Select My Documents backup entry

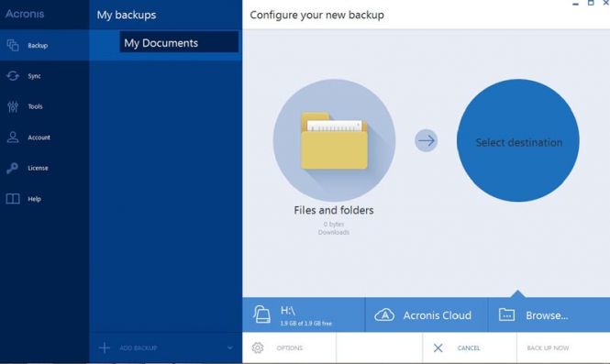point(179,42)
